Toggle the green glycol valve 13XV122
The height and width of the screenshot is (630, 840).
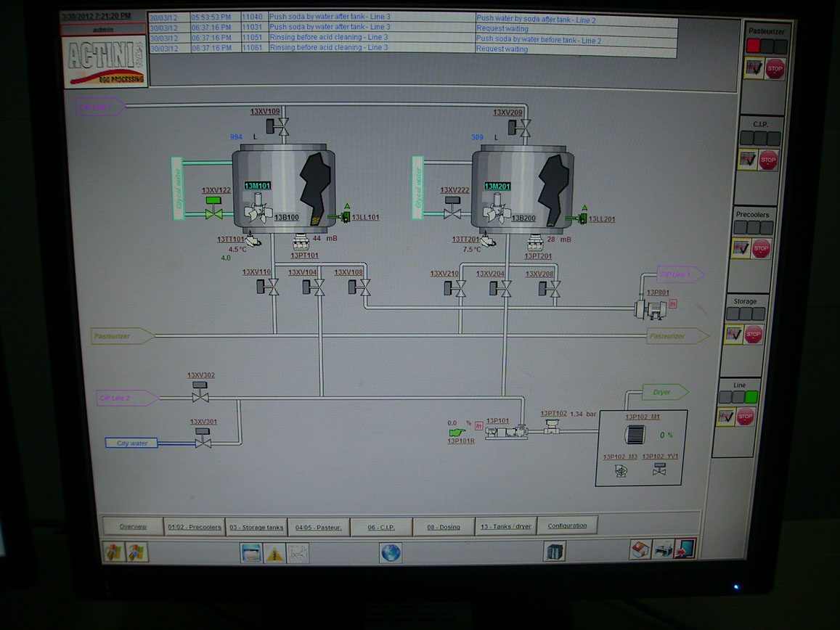[x=213, y=213]
